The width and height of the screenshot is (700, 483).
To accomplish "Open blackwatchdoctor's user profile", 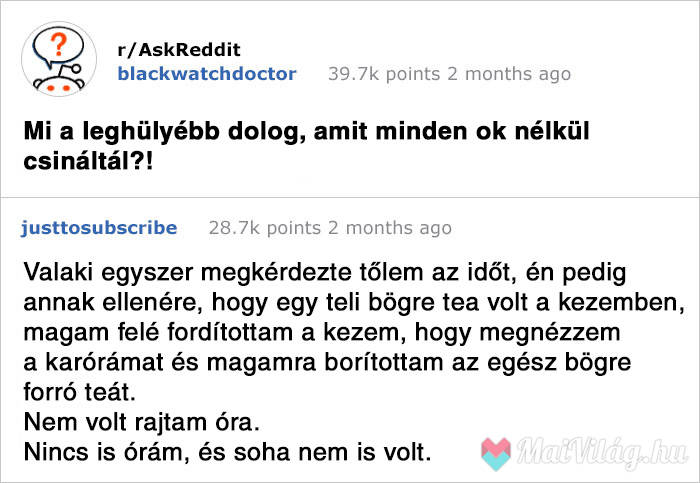I will click(207, 74).
